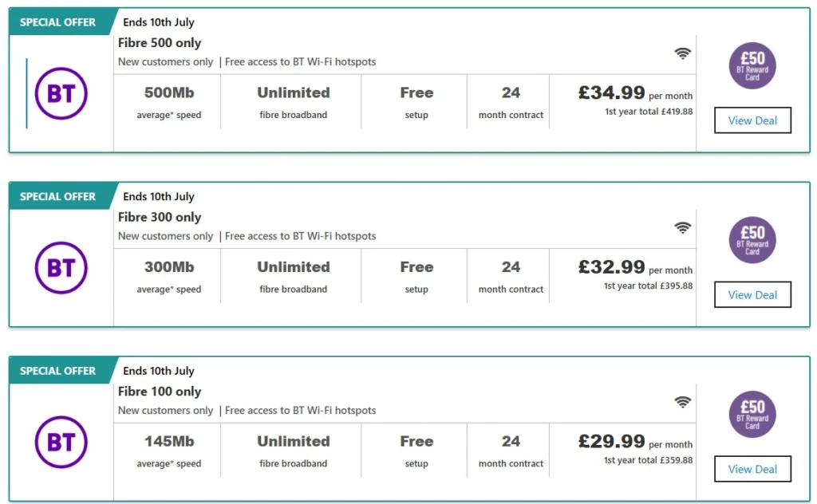This screenshot has height=504, width=817.
Task: Select the Fibre 100 only title
Action: 160,391
